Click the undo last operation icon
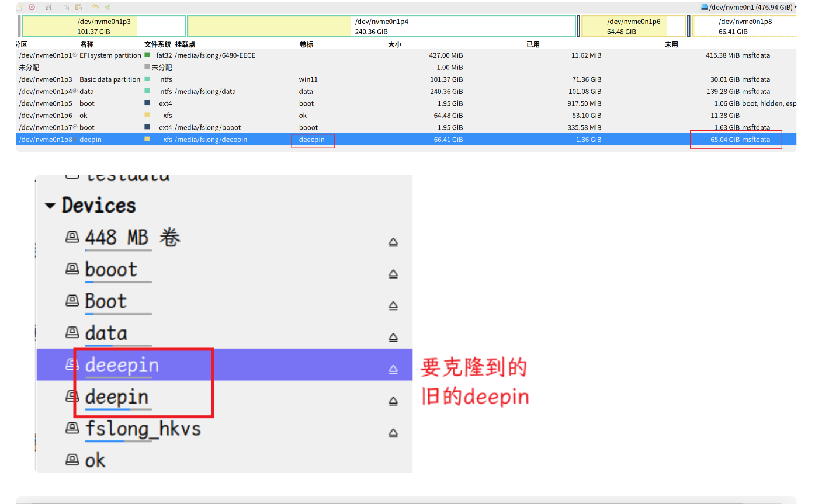Image resolution: width=829 pixels, height=504 pixels. [95, 7]
